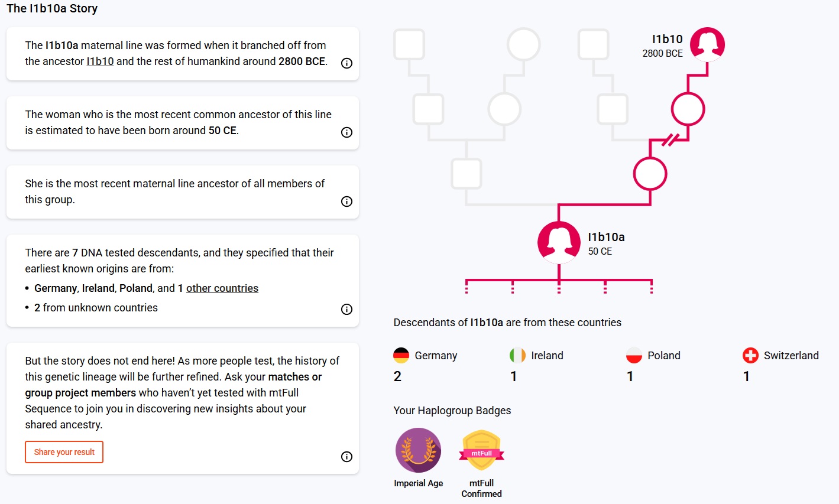Click the Germany flag icon
839x504 pixels.
click(x=401, y=355)
